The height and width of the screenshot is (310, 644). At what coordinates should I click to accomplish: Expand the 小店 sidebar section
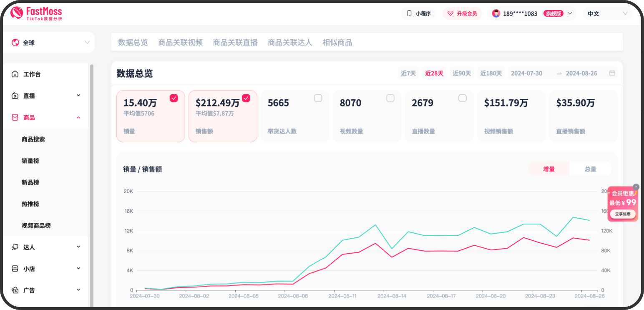pos(78,268)
